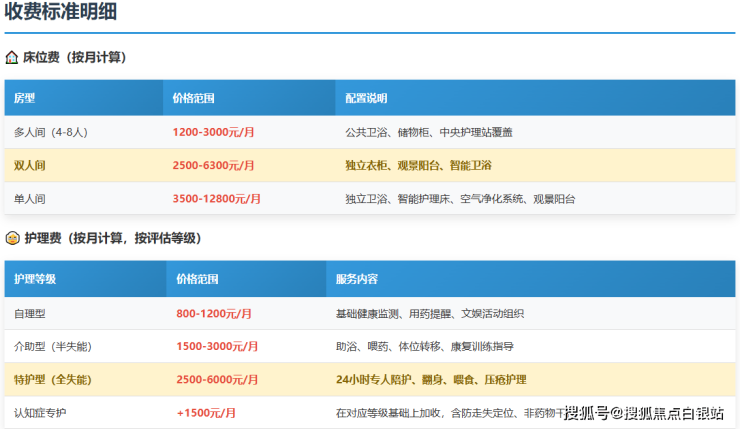The height and width of the screenshot is (429, 740).
Task: Select the 介助型 (半失能) row label
Action: pyautogui.click(x=52, y=346)
